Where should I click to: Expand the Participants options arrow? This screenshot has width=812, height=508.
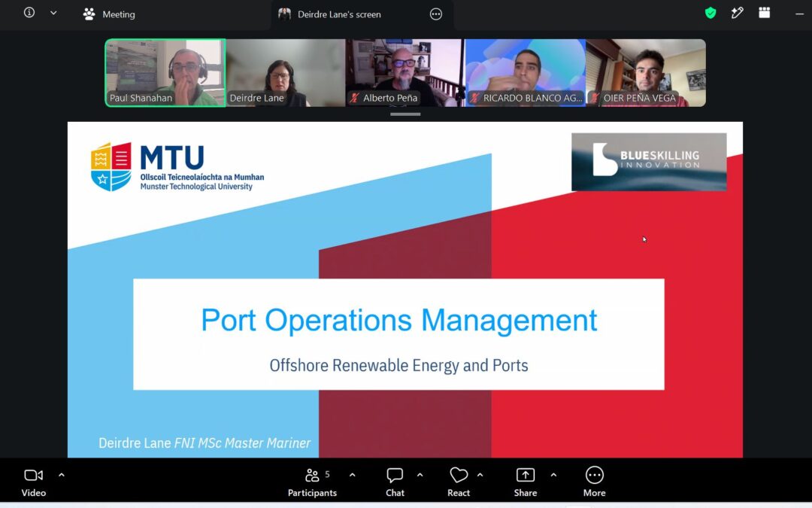coord(353,475)
